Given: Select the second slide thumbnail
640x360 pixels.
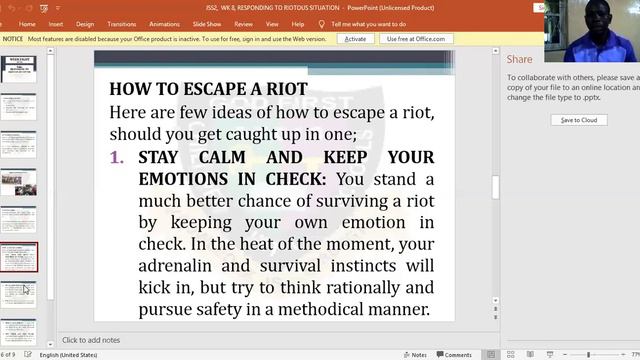Looking at the screenshot, I should pos(18,107).
